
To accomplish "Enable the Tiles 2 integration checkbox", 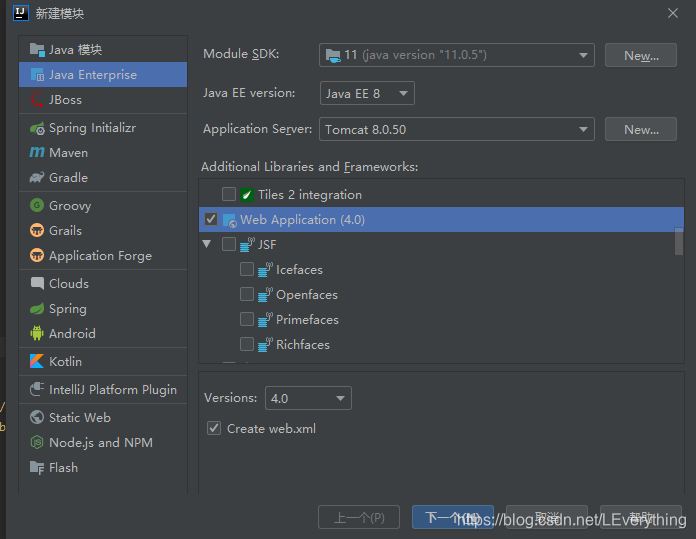I will click(x=229, y=194).
